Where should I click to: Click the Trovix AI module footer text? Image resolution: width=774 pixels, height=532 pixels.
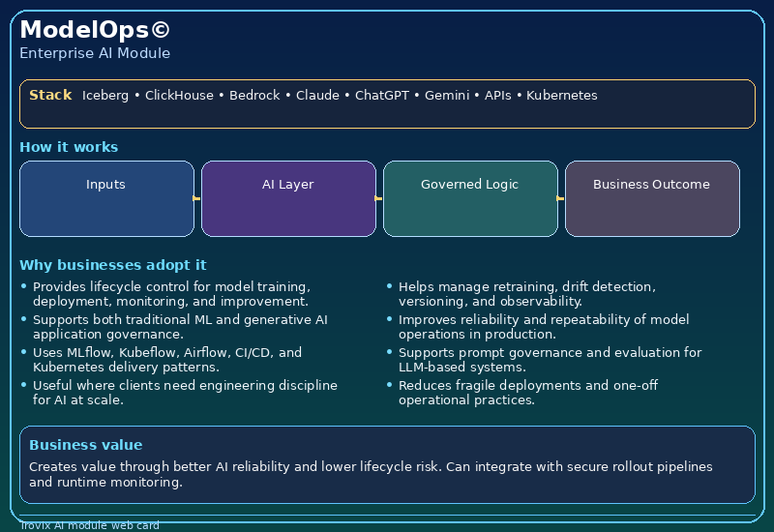[x=89, y=526]
